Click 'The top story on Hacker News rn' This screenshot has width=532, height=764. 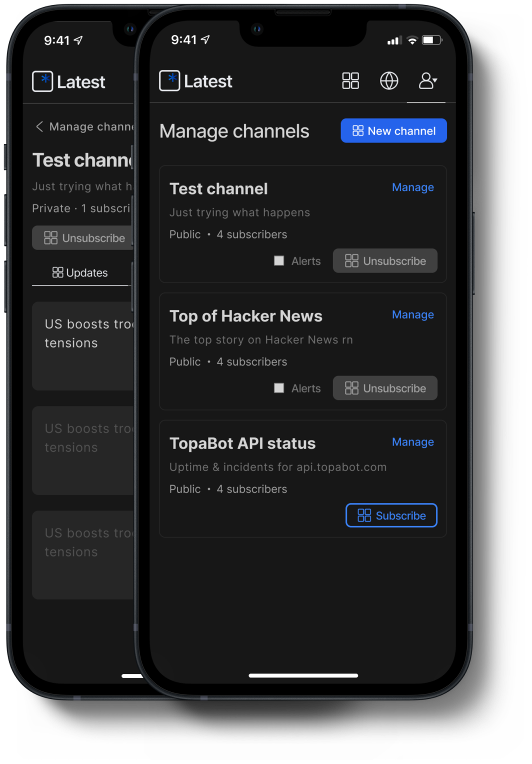pyautogui.click(x=261, y=340)
